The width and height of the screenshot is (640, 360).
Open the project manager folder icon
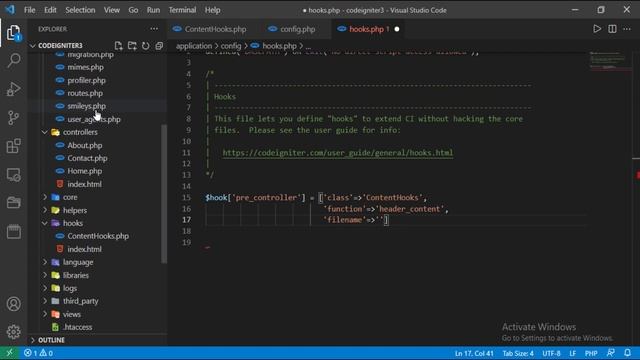tap(13, 202)
